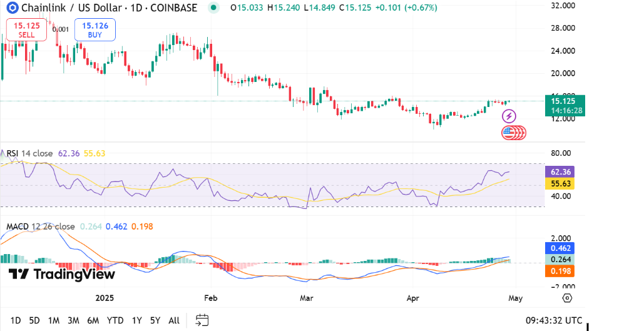This screenshot has width=644, height=331.
Task: Click the 2025 label on time axis
Action: click(x=105, y=298)
